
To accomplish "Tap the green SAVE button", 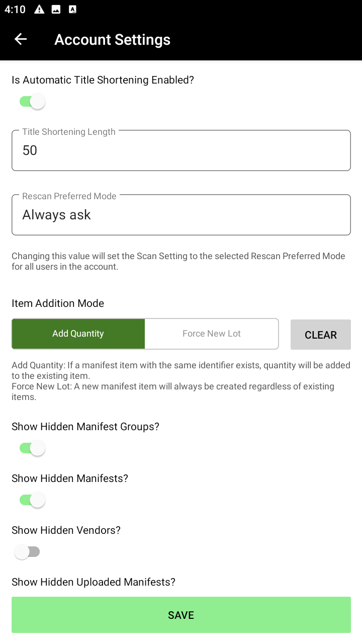I will point(181,615).
